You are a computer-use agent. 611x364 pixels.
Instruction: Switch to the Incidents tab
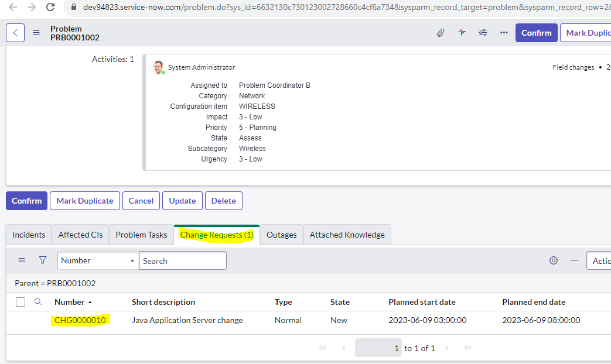click(x=28, y=234)
